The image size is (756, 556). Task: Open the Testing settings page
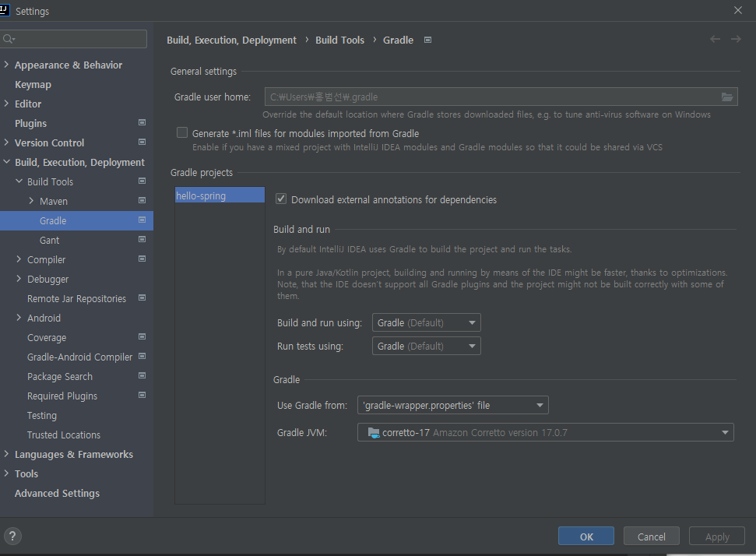coord(42,415)
